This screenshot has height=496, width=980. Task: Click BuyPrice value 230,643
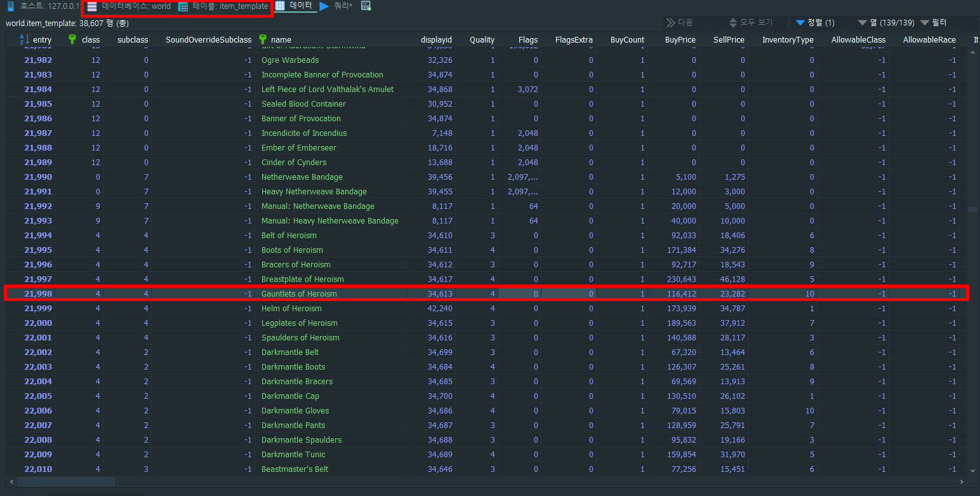[682, 279]
